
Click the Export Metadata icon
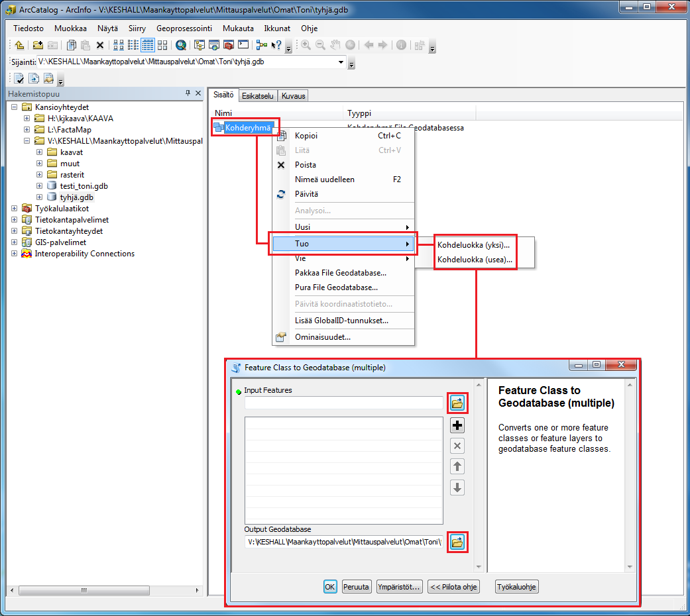pyautogui.click(x=34, y=78)
